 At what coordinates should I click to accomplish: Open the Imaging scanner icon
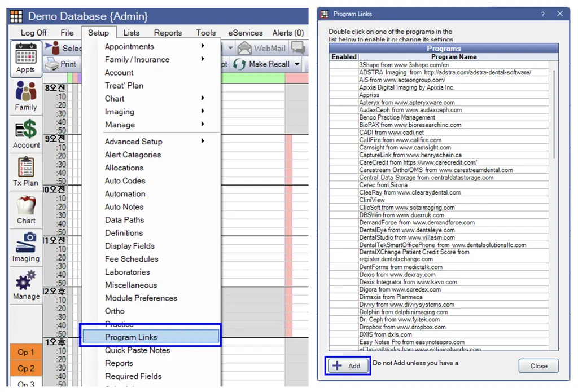click(26, 243)
